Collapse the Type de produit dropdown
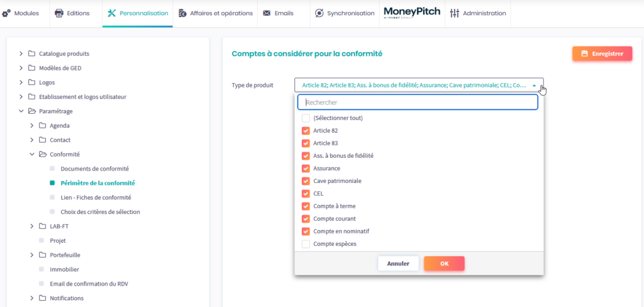The image size is (644, 307). 534,85
